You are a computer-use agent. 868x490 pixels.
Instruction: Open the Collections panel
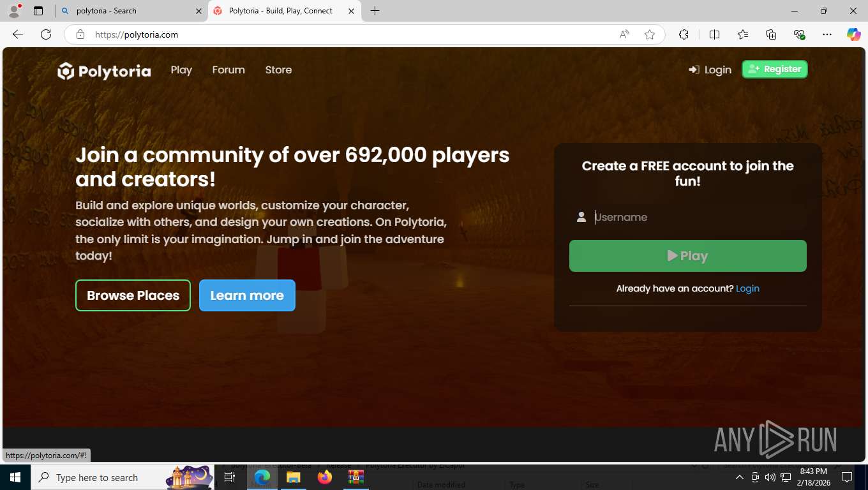pyautogui.click(x=771, y=34)
